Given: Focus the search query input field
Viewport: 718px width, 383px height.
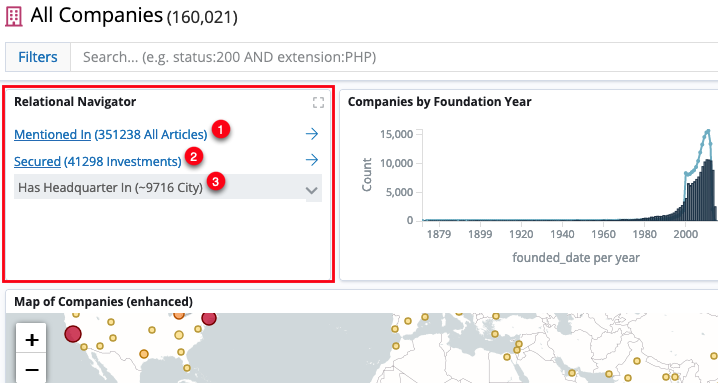Looking at the screenshot, I should [x=394, y=57].
